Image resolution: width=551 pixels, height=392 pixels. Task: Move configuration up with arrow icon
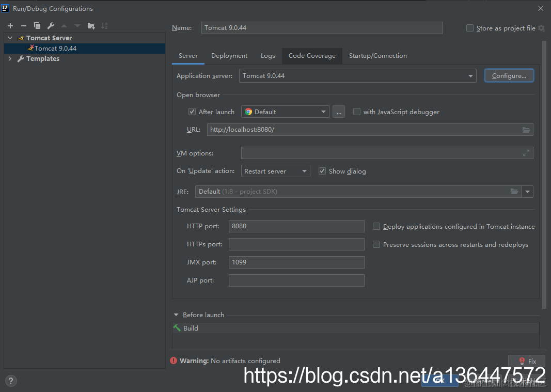pos(64,26)
